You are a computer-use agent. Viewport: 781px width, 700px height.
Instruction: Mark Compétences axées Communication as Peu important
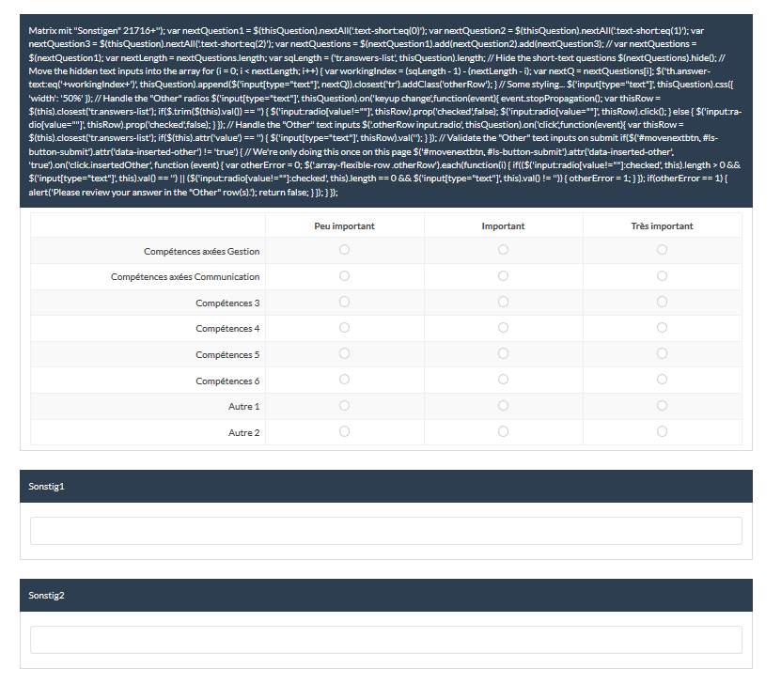click(x=344, y=276)
